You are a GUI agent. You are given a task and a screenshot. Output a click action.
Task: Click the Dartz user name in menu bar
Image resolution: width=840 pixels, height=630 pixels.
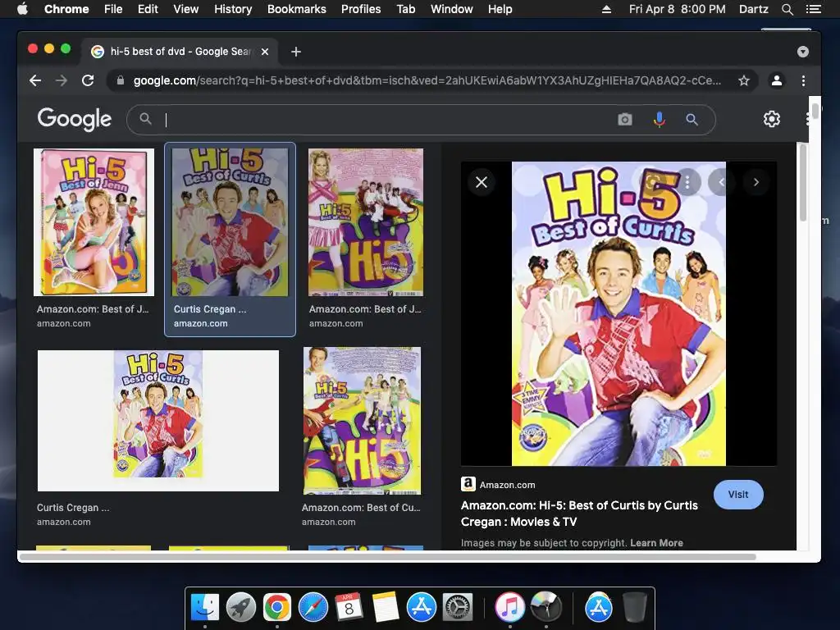(753, 9)
